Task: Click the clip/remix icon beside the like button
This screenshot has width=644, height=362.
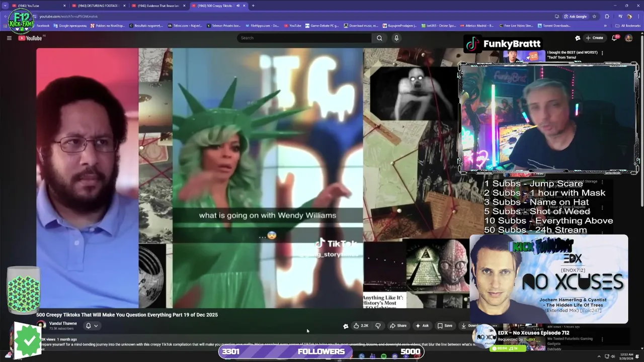Action: point(346,326)
